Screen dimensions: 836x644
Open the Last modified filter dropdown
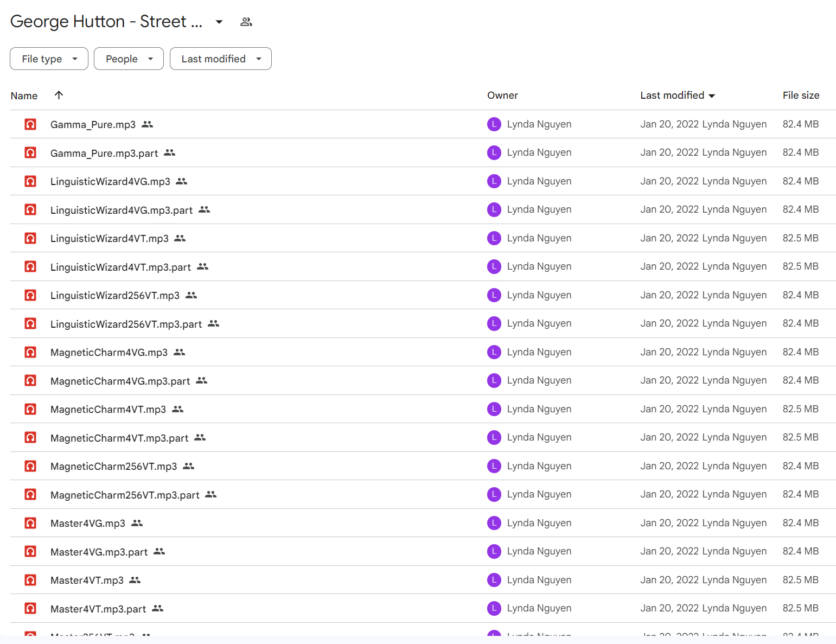pyautogui.click(x=220, y=59)
